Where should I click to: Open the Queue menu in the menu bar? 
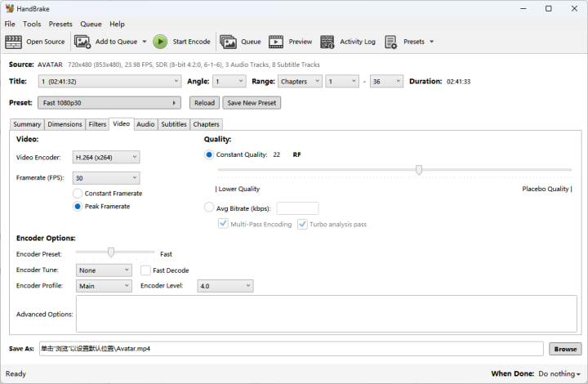[91, 24]
